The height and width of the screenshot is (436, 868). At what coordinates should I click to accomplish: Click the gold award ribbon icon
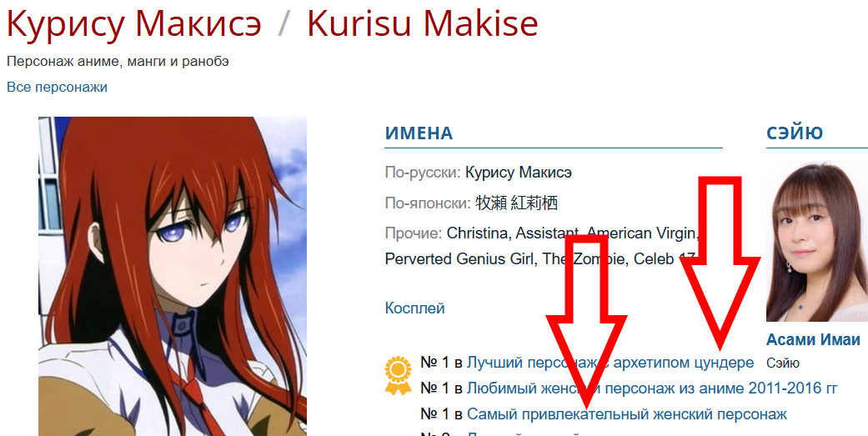(398, 376)
